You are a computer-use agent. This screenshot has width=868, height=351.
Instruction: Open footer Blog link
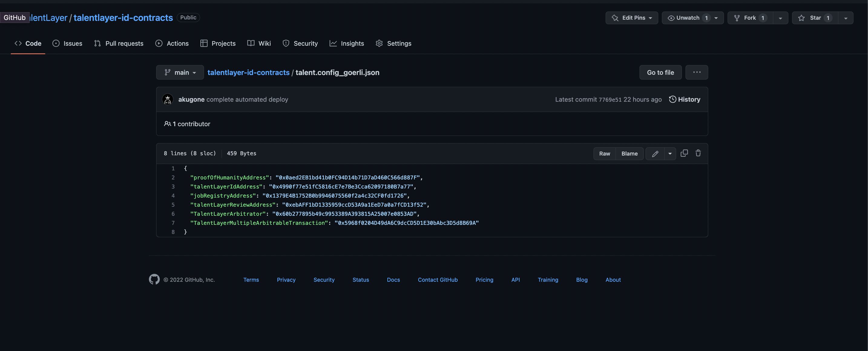click(x=582, y=280)
